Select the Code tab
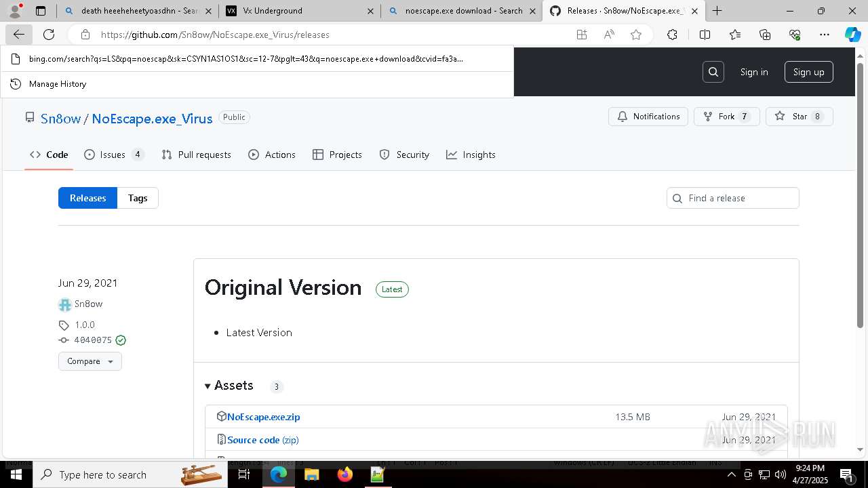Screen dimensions: 868x488 [x=49, y=155]
